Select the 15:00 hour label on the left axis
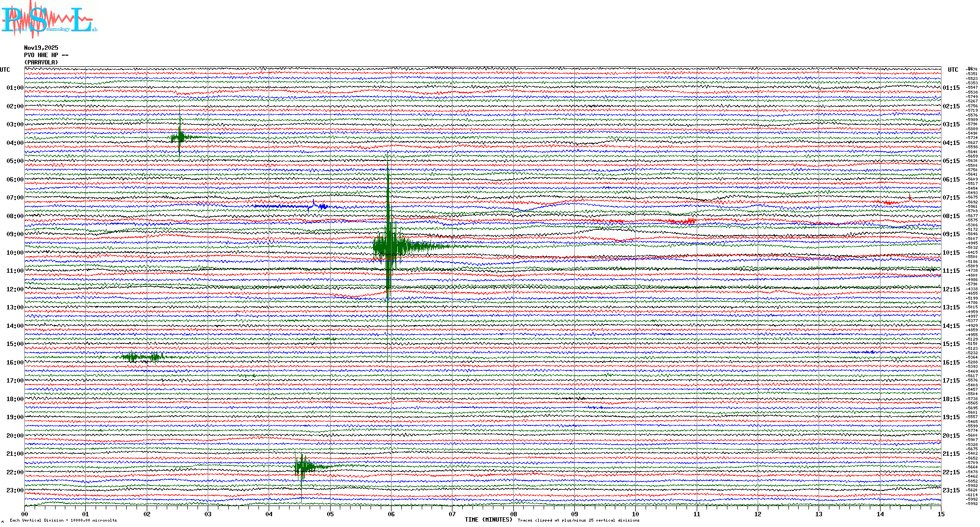This screenshot has width=980, height=527. click(x=15, y=344)
